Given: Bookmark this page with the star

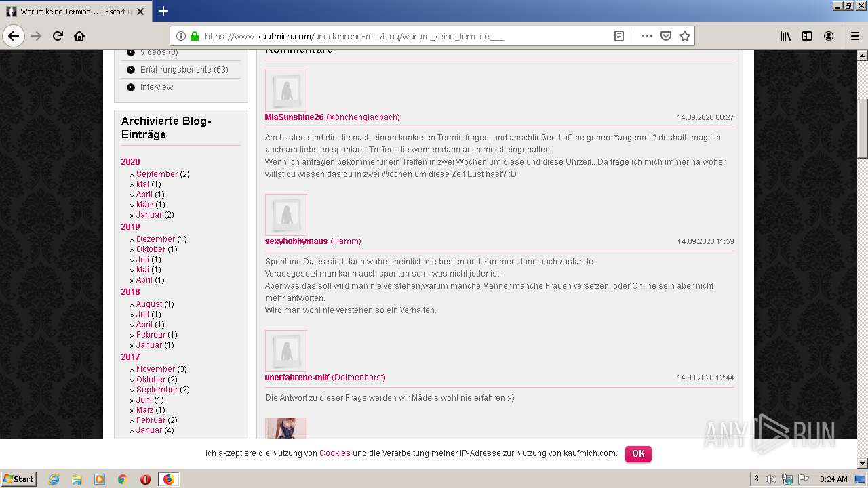Looking at the screenshot, I should (x=685, y=36).
